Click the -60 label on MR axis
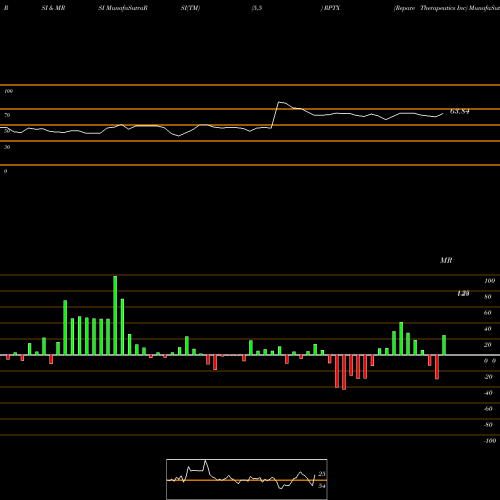This screenshot has width=500, height=500. (x=488, y=409)
